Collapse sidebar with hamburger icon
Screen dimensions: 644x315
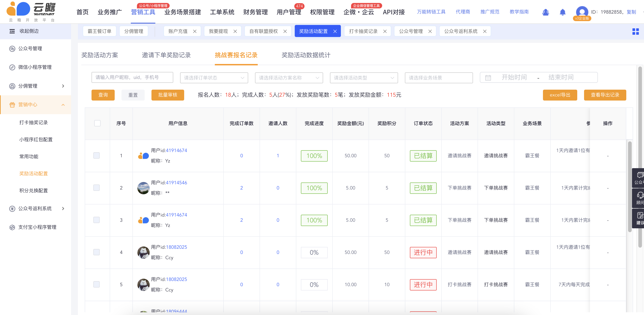[12, 31]
